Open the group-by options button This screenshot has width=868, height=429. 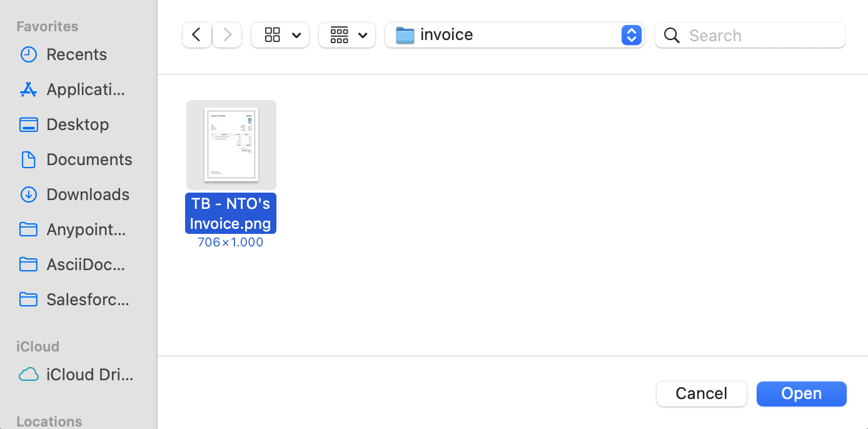pos(347,35)
